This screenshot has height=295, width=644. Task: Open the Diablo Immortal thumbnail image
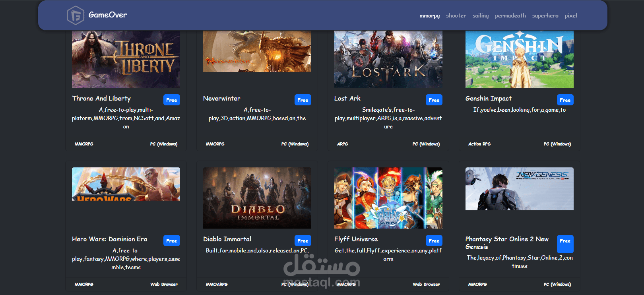(x=257, y=198)
